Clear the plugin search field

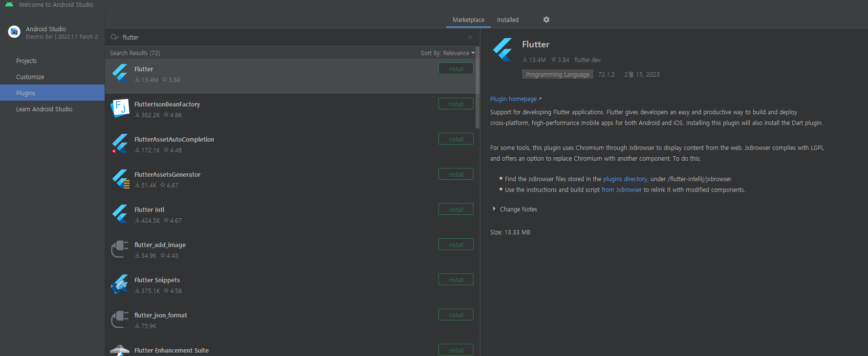coord(470,37)
